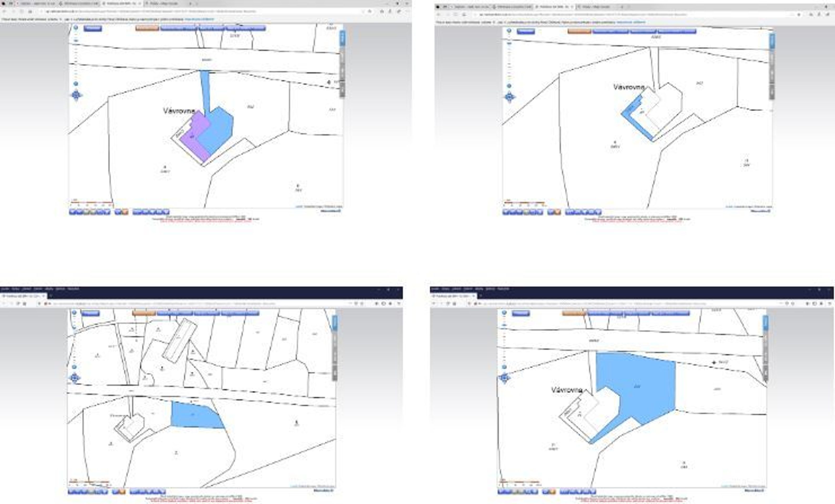835x504 pixels.
Task: Click orange icon in bottom-left map's lower toolbar
Action: pyautogui.click(x=122, y=491)
